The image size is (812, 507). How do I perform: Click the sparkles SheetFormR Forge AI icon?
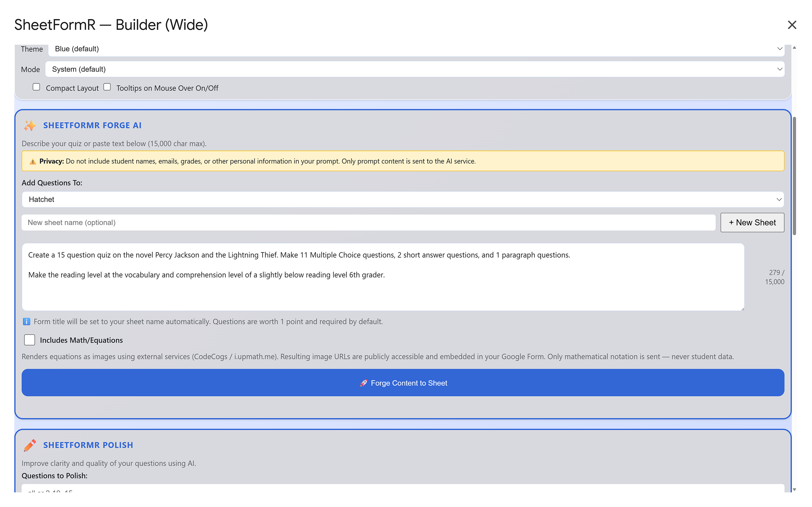tap(30, 125)
